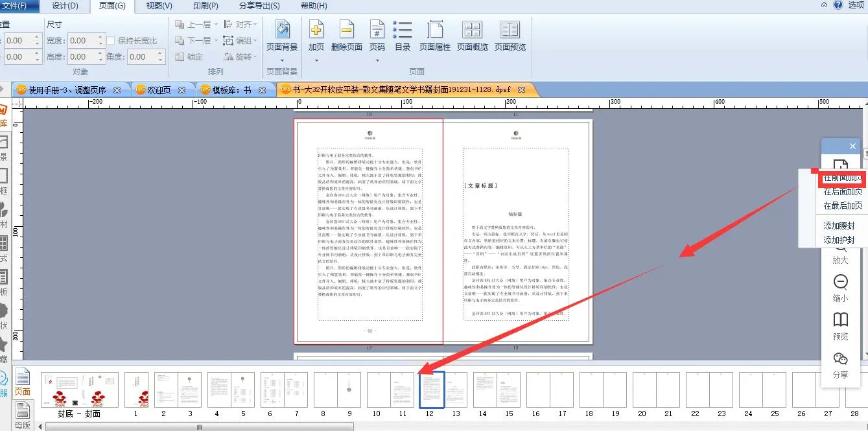Close the floating tool panel
The height and width of the screenshot is (431, 868).
852,146
